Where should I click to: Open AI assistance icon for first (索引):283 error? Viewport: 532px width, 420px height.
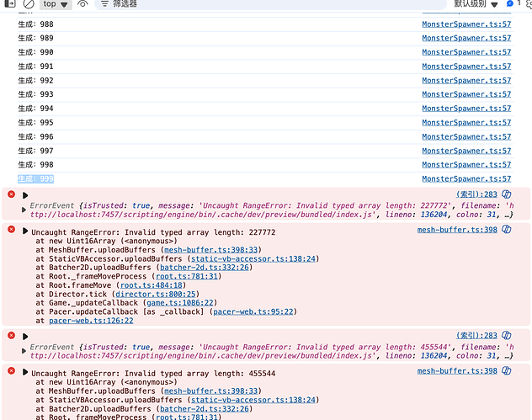pos(507,194)
